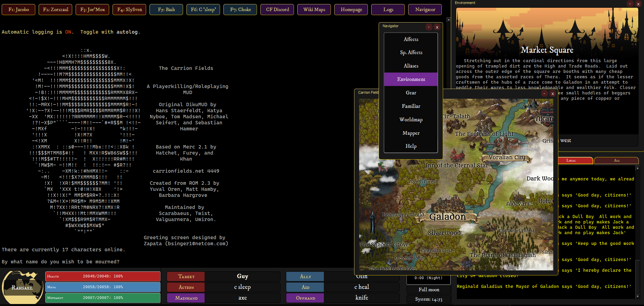Select the highlighted Environment menu entry
Image resolution: width=644 pixels, height=306 pixels.
point(411,79)
